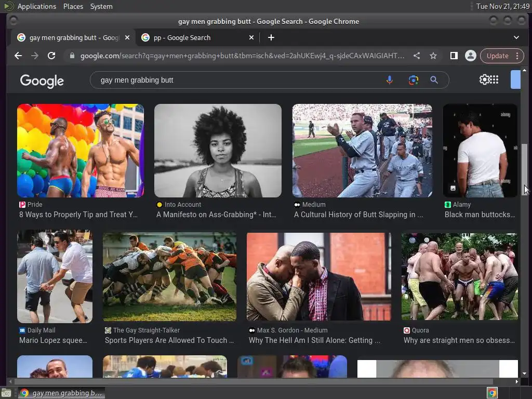Click the Update button
532x399 pixels.
point(497,56)
